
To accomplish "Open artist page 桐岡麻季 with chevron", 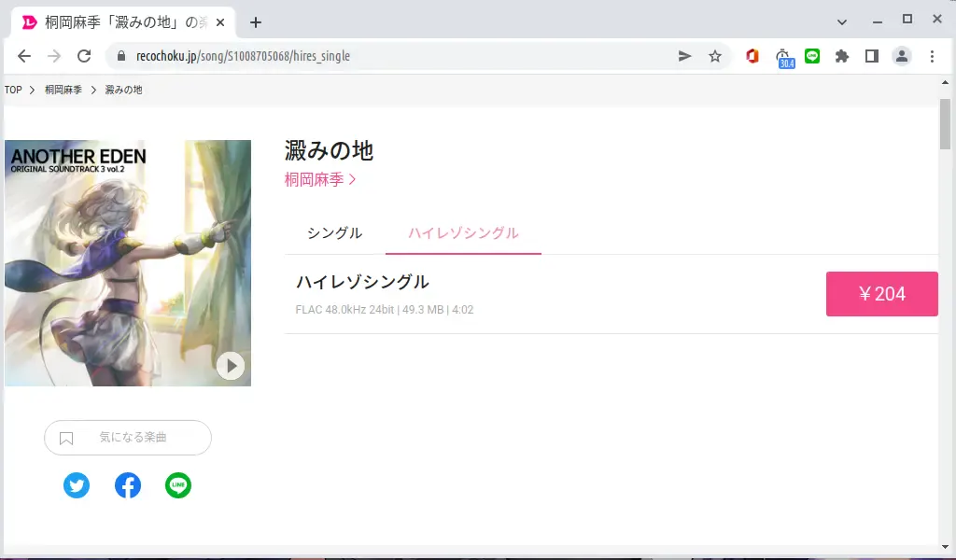I will pyautogui.click(x=320, y=180).
